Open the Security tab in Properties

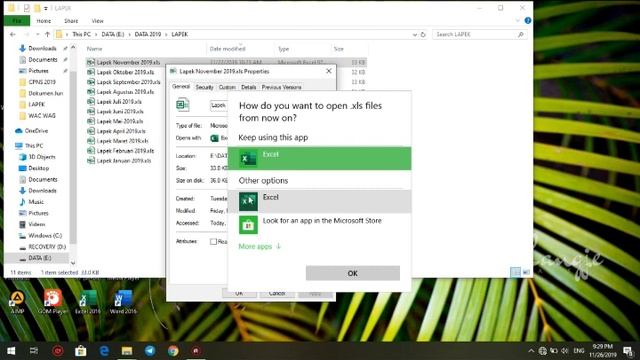point(204,87)
